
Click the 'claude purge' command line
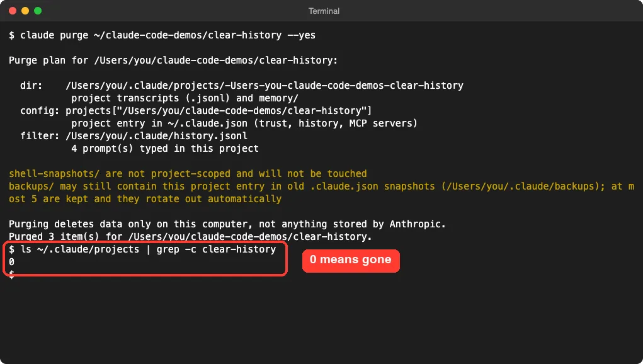[x=162, y=35]
